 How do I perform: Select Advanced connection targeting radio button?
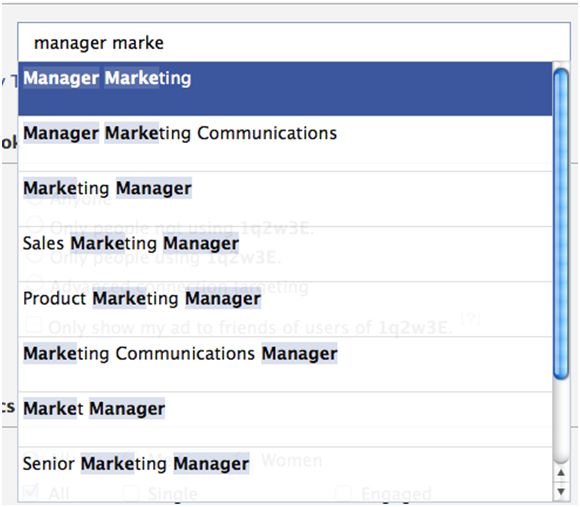coord(35,283)
